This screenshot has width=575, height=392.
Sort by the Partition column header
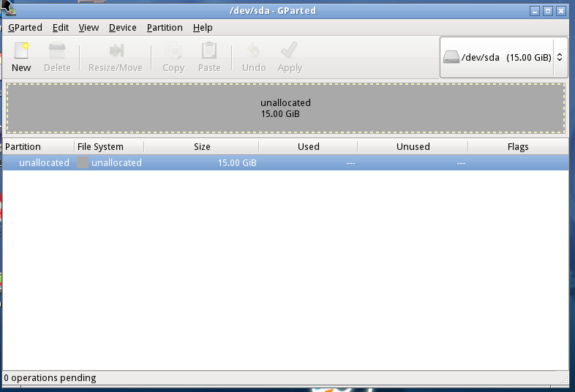tap(39, 147)
